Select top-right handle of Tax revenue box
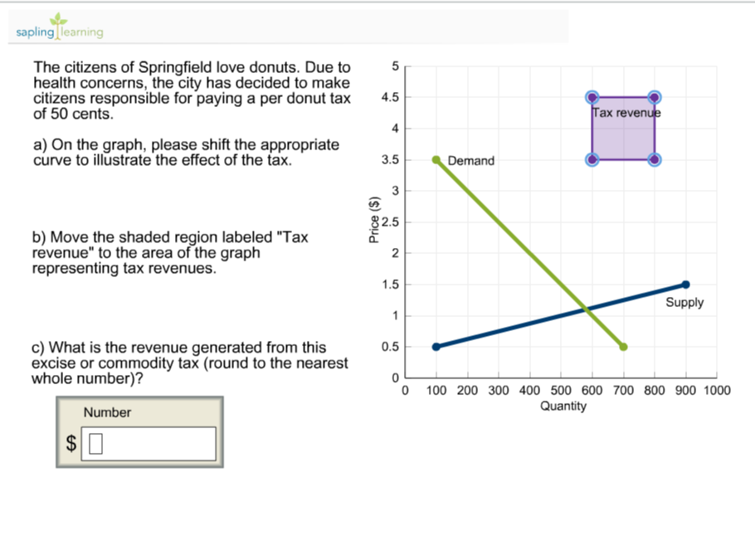This screenshot has height=560, width=755. 654,97
